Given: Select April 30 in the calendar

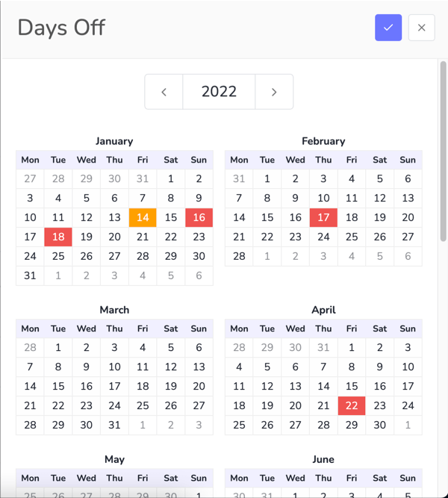Looking at the screenshot, I should (380, 425).
